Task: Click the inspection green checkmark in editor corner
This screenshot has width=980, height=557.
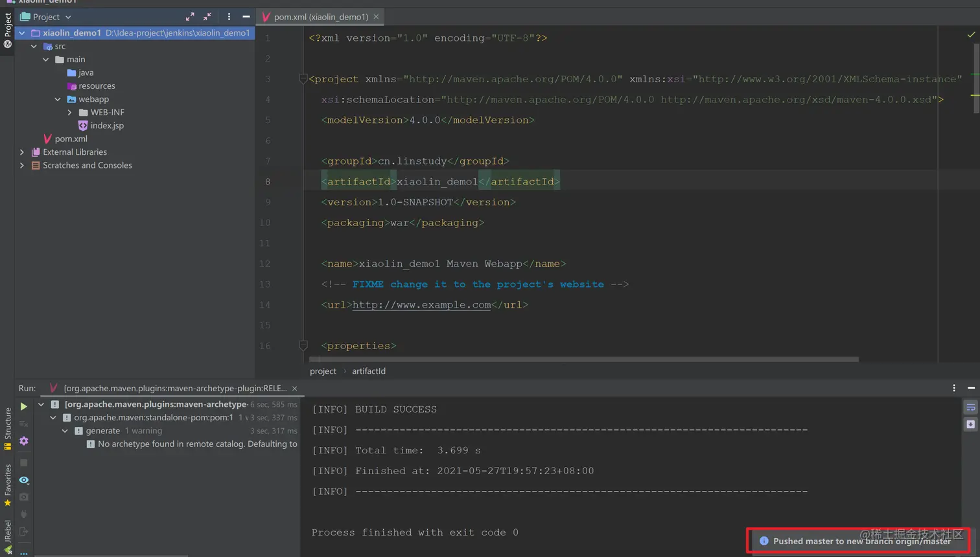Action: [x=971, y=35]
